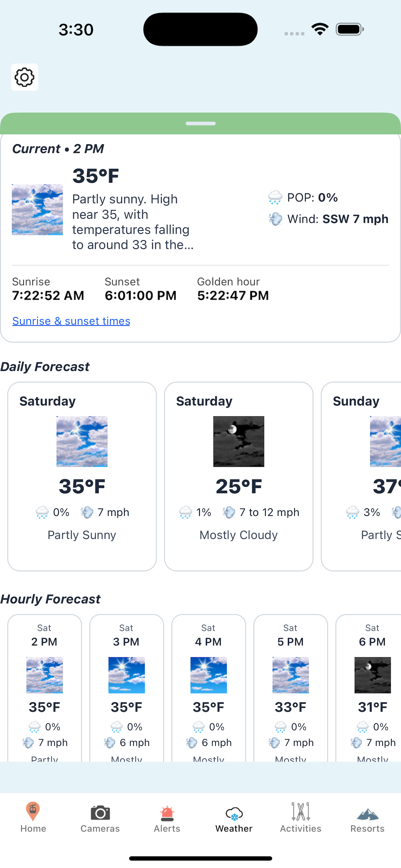This screenshot has width=401, height=868.
Task: Select the Sat 2 PM hourly card
Action: pyautogui.click(x=45, y=688)
